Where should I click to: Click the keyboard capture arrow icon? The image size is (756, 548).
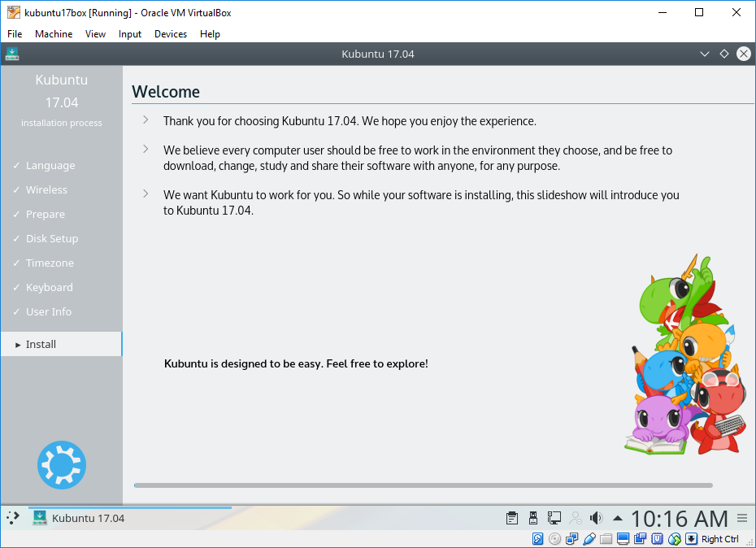coord(692,539)
